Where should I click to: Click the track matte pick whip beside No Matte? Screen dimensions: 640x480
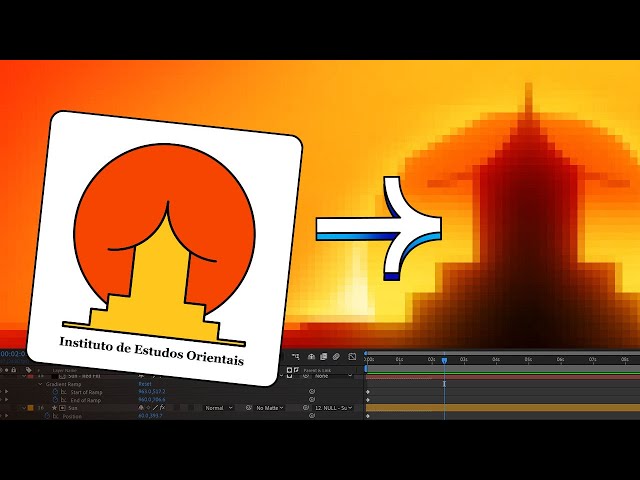tap(249, 408)
